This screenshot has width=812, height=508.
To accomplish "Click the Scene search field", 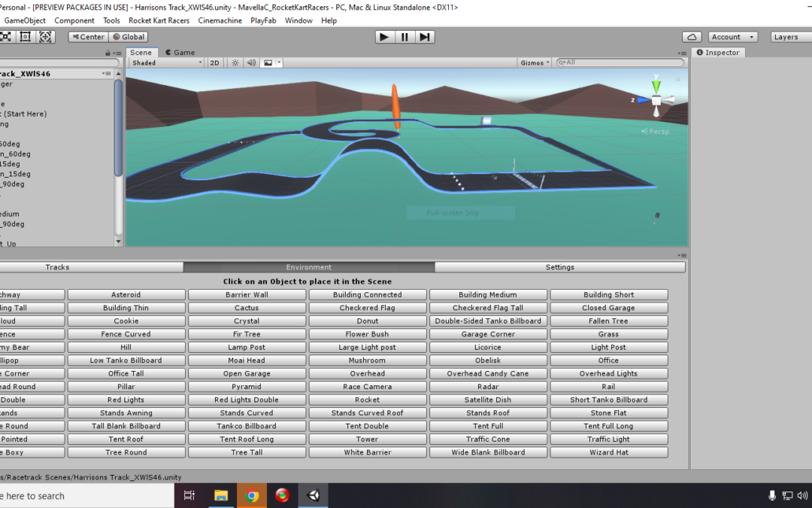I will (x=620, y=62).
